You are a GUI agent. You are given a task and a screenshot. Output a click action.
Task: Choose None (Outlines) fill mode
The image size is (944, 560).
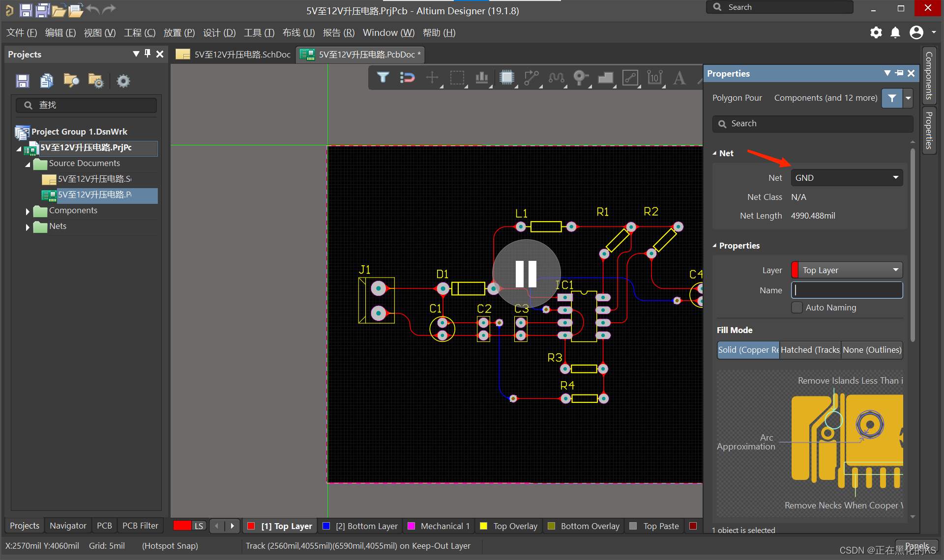coord(872,350)
